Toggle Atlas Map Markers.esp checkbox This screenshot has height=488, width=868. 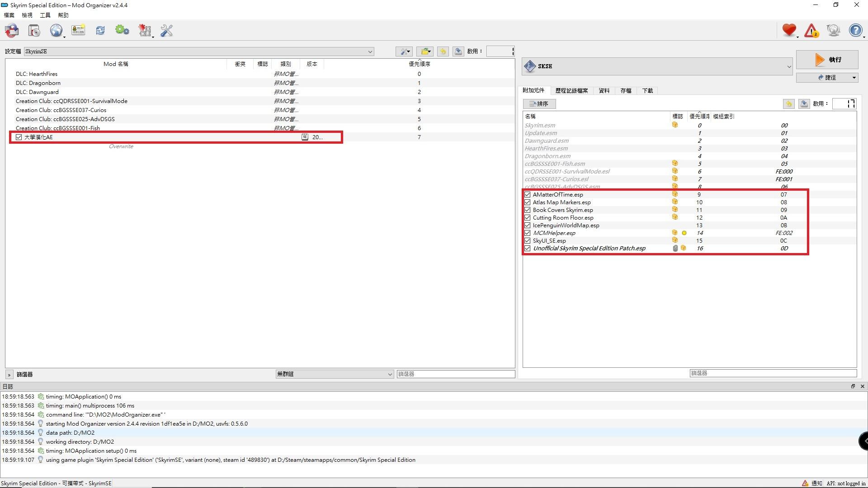(x=528, y=202)
